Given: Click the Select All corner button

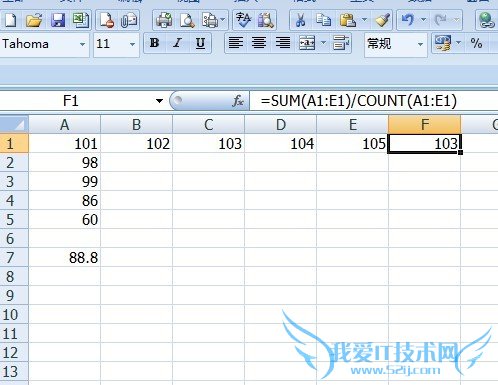Looking at the screenshot, I should click(14, 125).
